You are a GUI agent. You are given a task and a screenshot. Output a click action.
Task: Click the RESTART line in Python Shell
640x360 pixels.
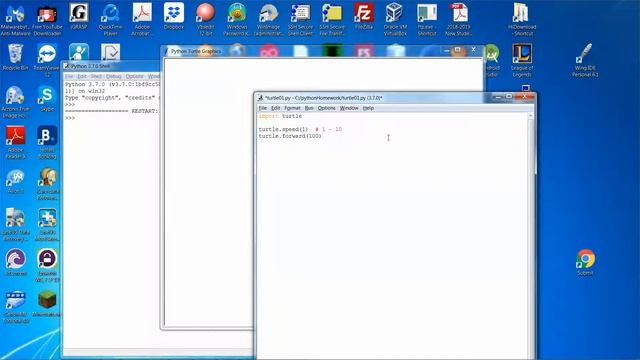tap(111, 111)
